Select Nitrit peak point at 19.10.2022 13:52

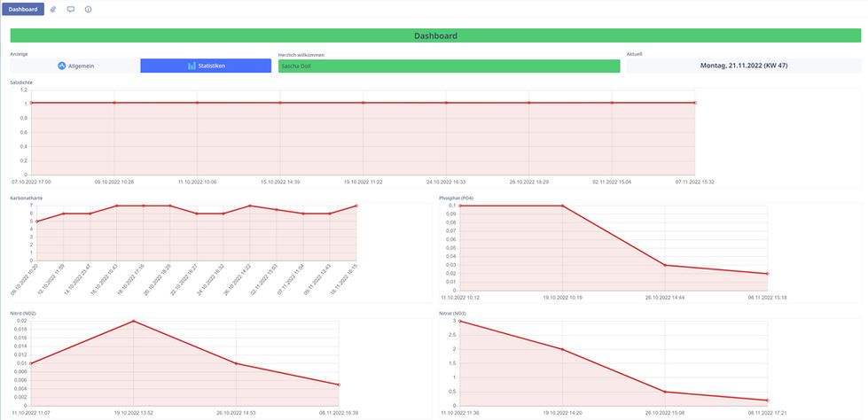[x=133, y=321]
